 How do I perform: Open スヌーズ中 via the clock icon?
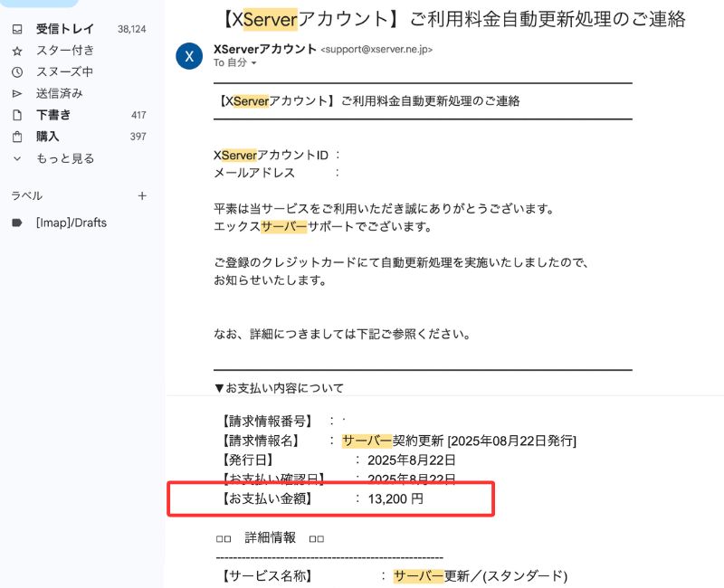point(19,71)
